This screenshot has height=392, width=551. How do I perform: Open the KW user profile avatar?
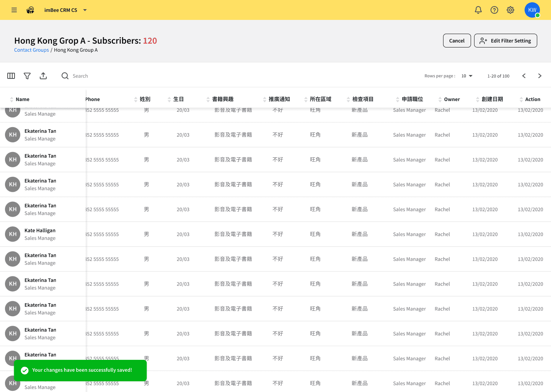(x=532, y=10)
